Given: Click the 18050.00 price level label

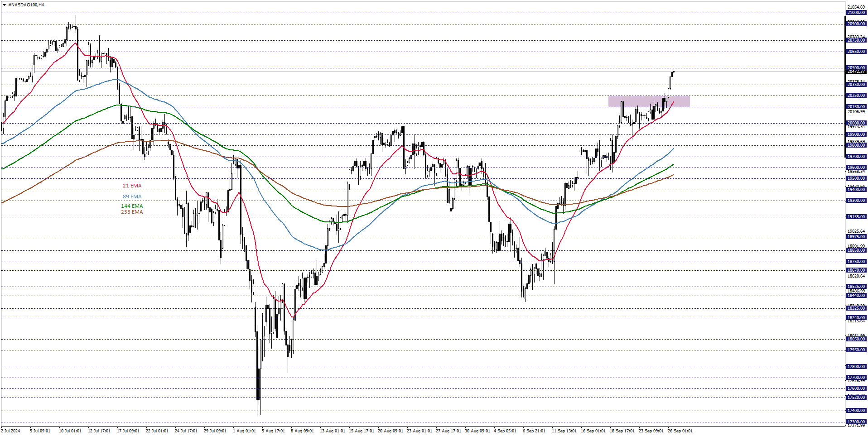Looking at the screenshot, I should coord(856,339).
